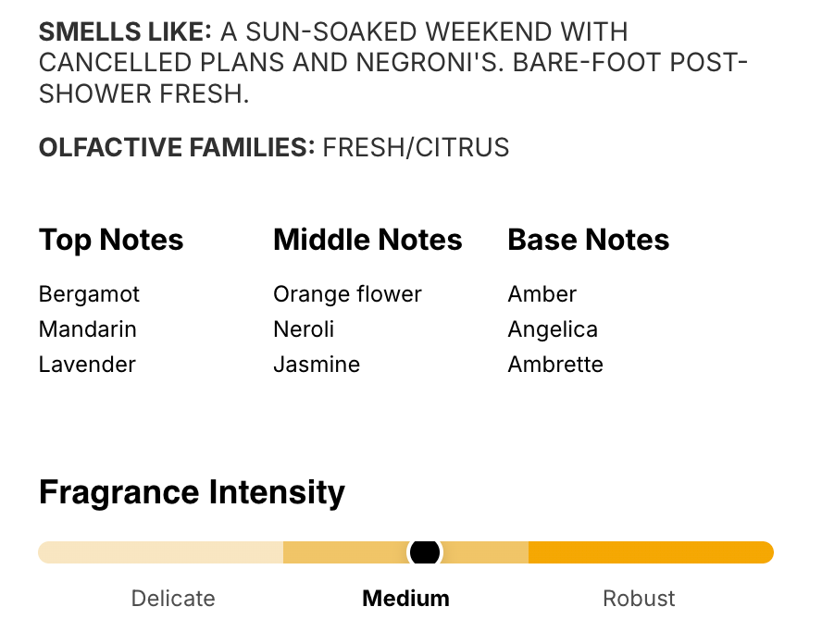Select Ambrette under Base Notes
822x644 pixels.
[555, 365]
